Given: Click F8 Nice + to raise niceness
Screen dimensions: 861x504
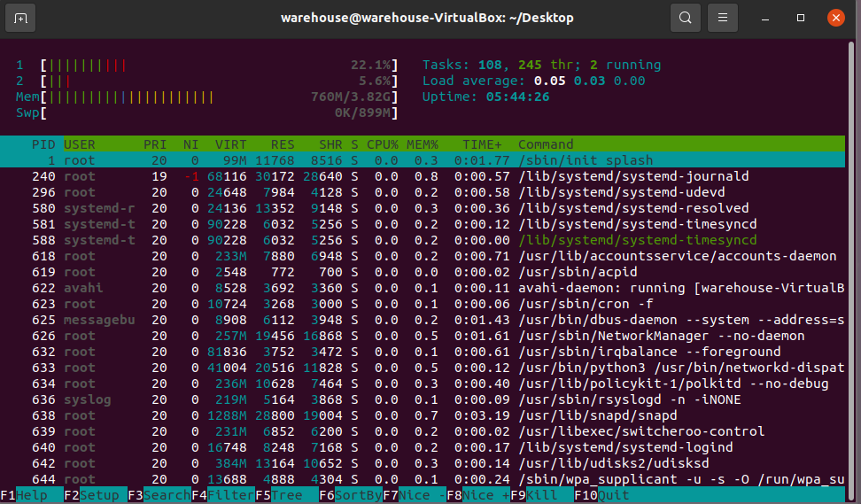Looking at the screenshot, I should tap(477, 495).
